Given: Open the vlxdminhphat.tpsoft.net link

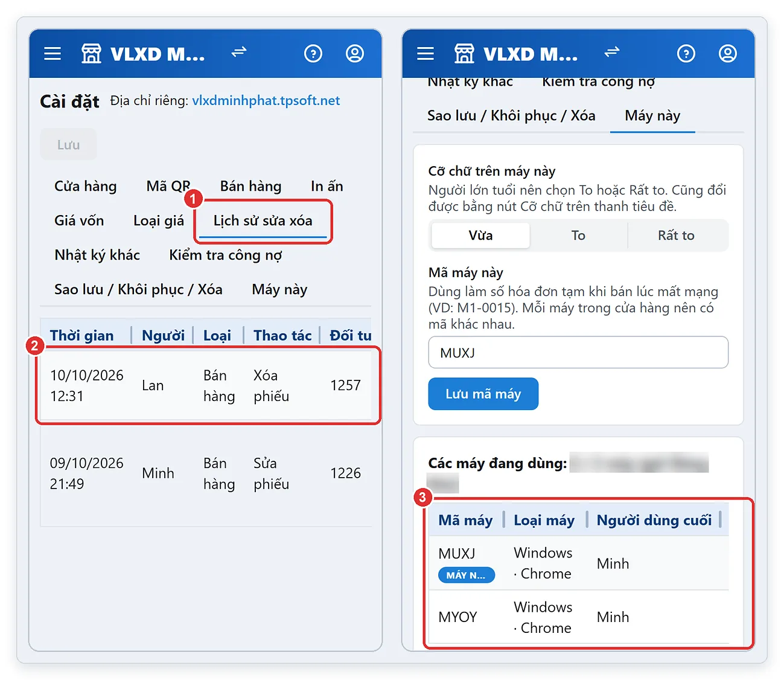Looking at the screenshot, I should pos(266,101).
